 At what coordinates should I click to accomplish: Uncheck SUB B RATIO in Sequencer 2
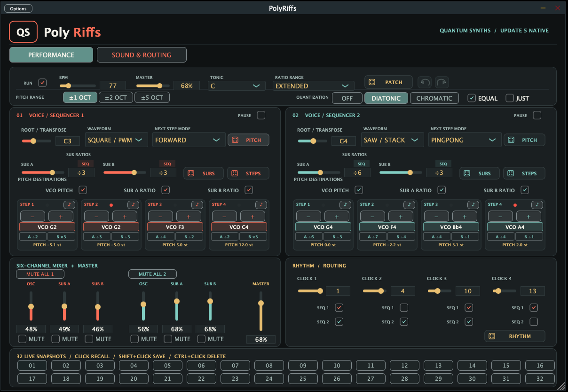click(x=525, y=190)
